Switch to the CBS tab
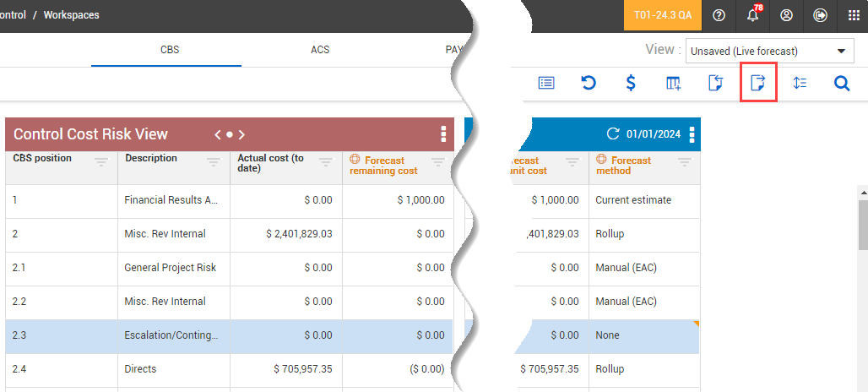 tap(170, 50)
